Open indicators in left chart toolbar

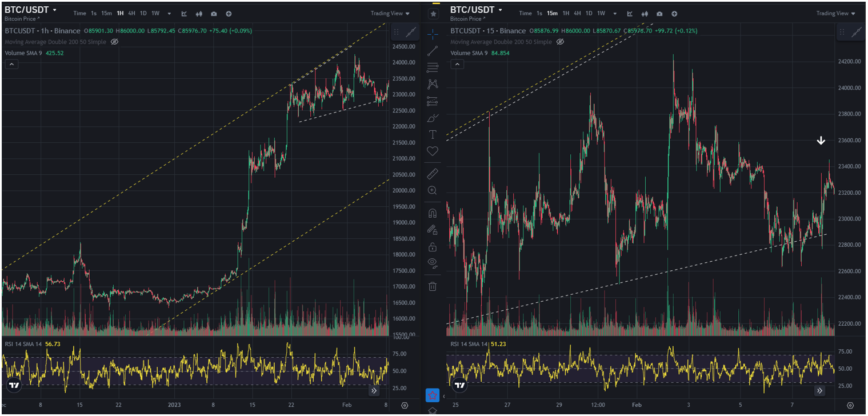pos(184,13)
